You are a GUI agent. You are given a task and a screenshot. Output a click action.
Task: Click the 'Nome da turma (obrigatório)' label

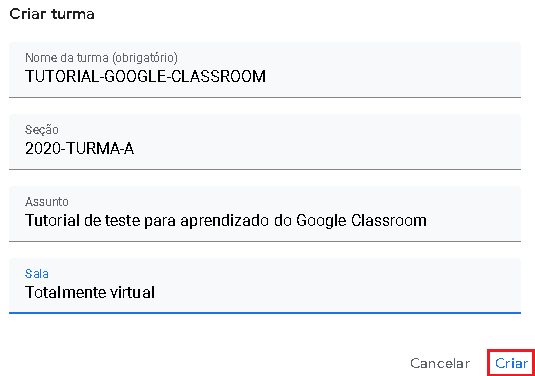tap(101, 58)
